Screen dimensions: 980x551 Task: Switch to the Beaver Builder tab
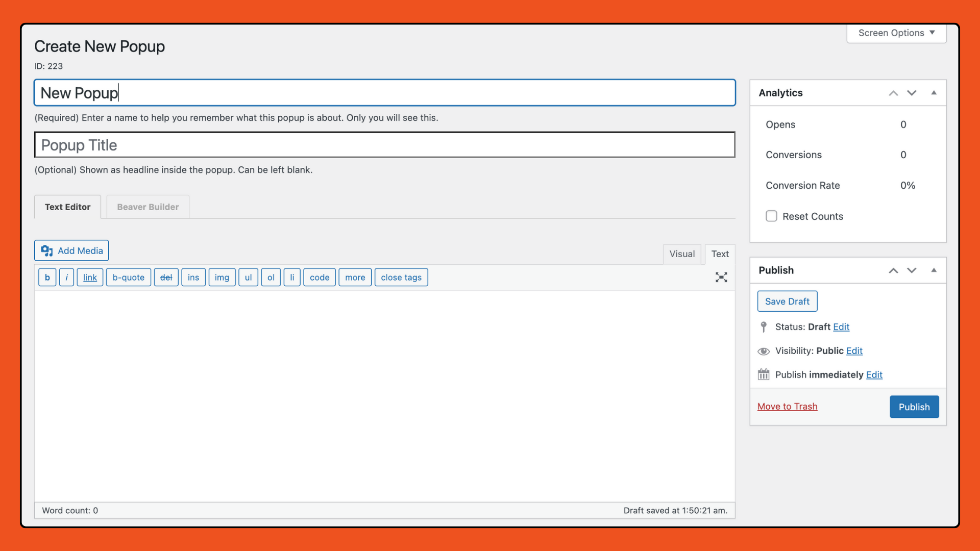pos(148,207)
